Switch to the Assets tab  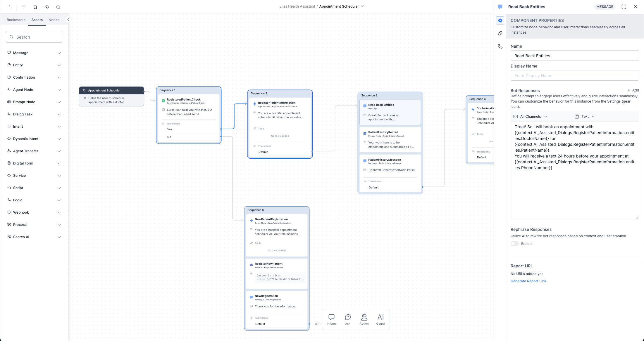(x=37, y=20)
